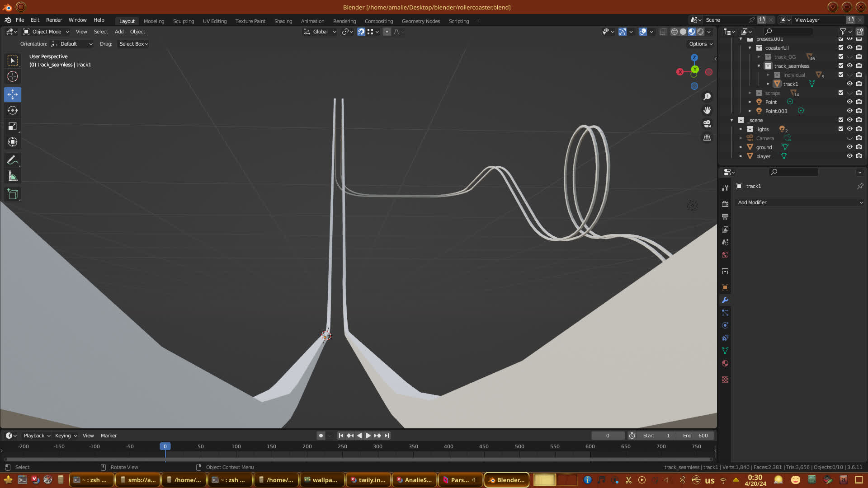Open the Object Mode dropdown
This screenshot has height=488, width=868.
(46, 32)
